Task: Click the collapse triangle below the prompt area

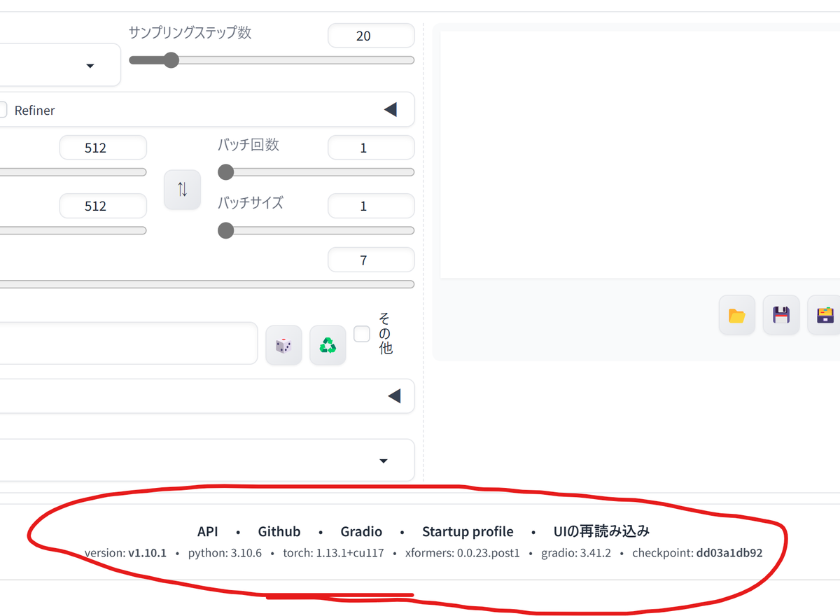Action: pyautogui.click(x=394, y=395)
